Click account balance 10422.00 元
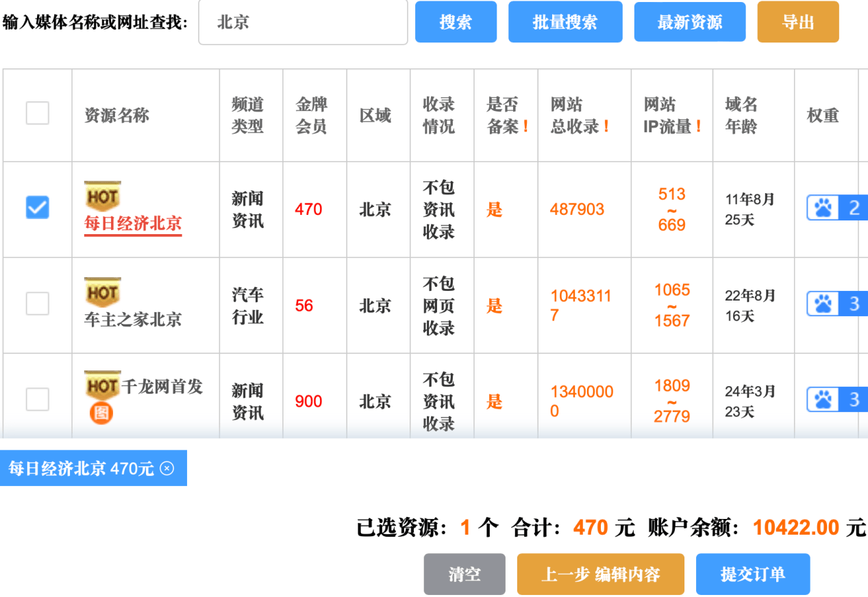The image size is (868, 597). coord(809,528)
